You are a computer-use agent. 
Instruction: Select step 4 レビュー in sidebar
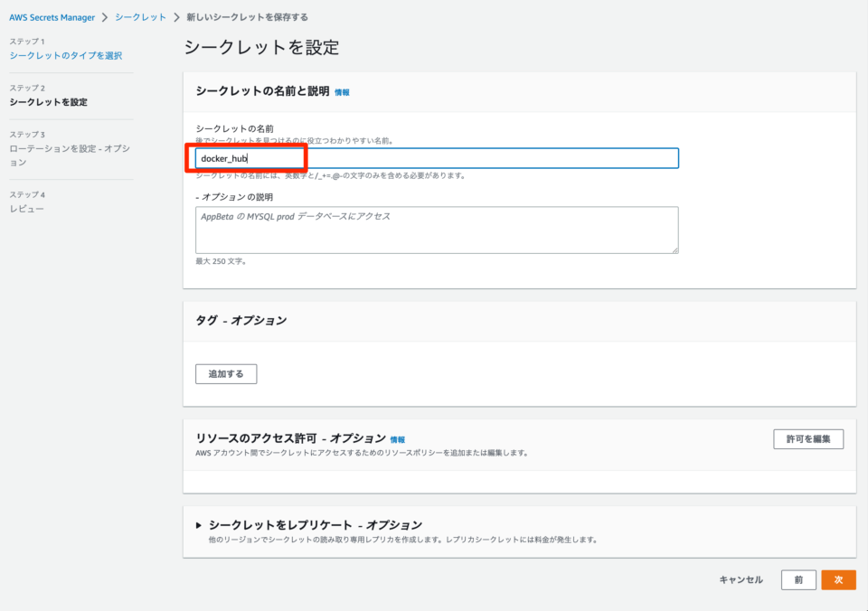coord(26,209)
